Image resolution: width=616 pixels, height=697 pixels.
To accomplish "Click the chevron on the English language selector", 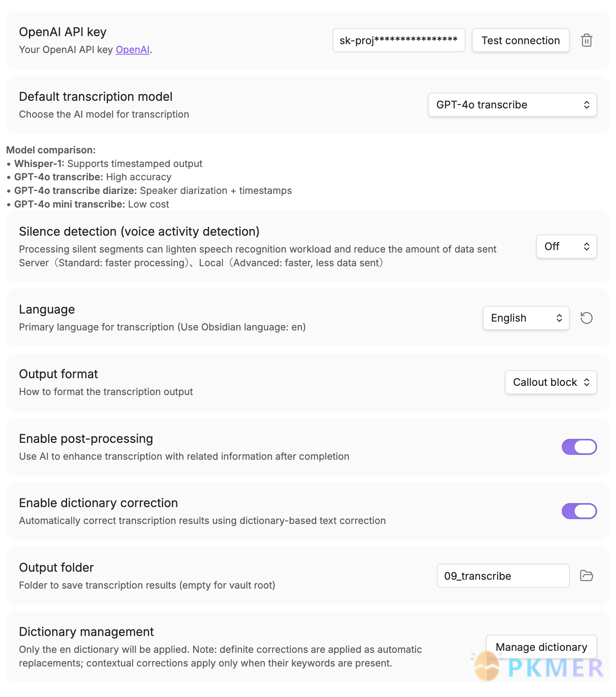I will (559, 318).
